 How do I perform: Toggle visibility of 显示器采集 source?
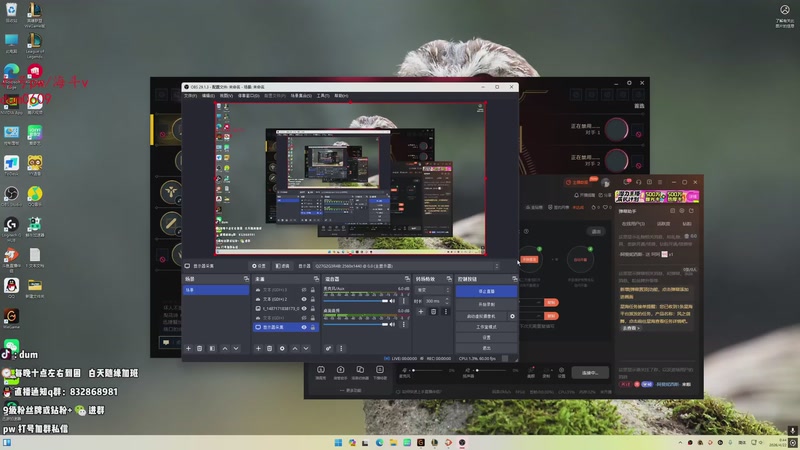(304, 327)
